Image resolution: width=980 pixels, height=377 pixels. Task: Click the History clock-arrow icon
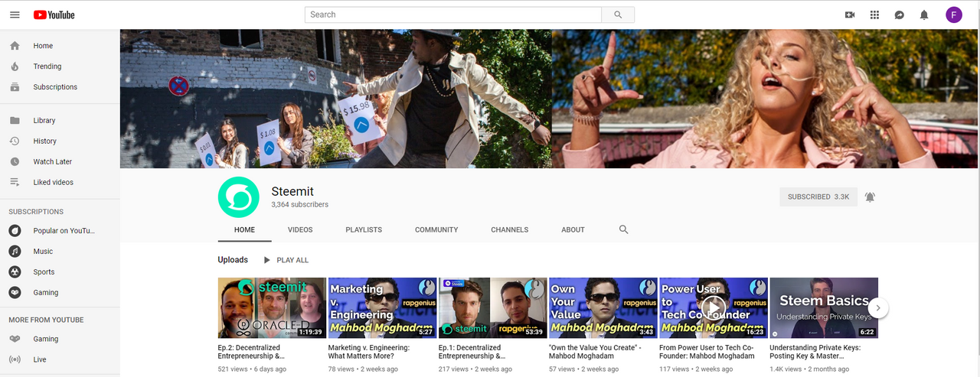(15, 141)
